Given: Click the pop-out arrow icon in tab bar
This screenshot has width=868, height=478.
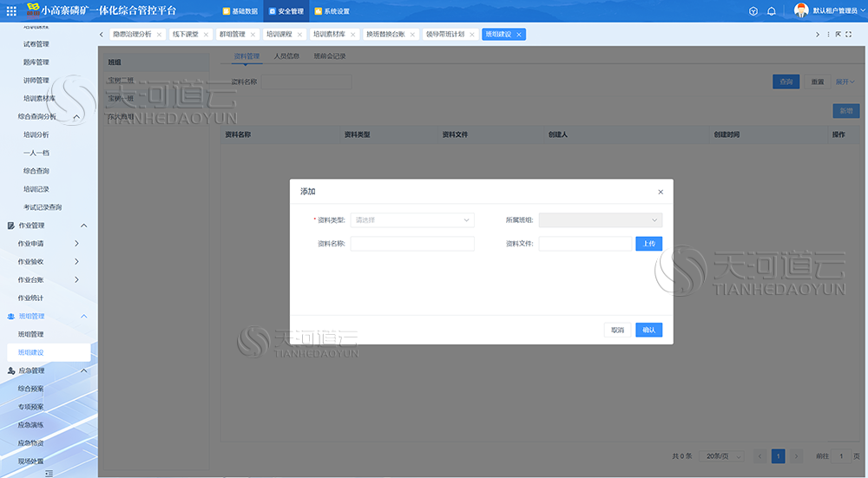Looking at the screenshot, I should [838, 35].
